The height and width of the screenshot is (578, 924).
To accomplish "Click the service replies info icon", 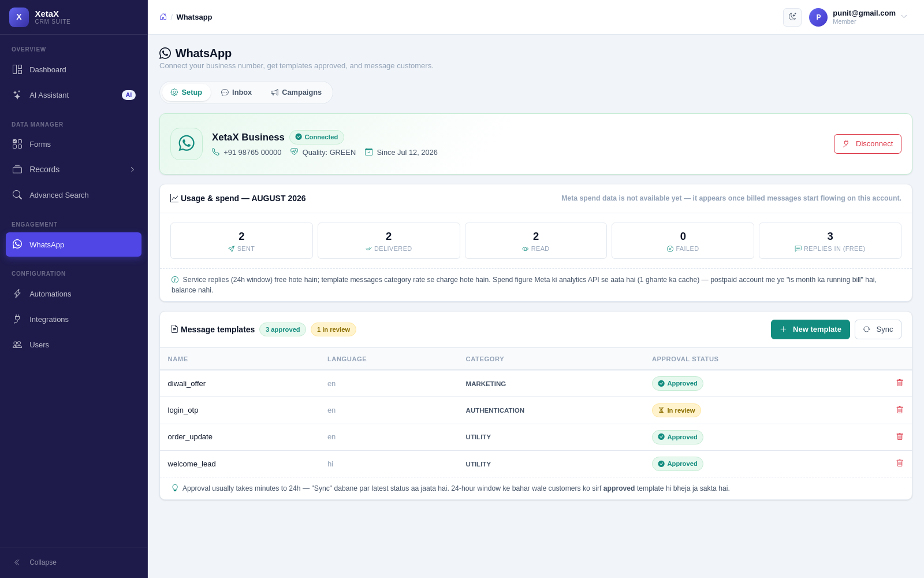I will click(x=175, y=280).
